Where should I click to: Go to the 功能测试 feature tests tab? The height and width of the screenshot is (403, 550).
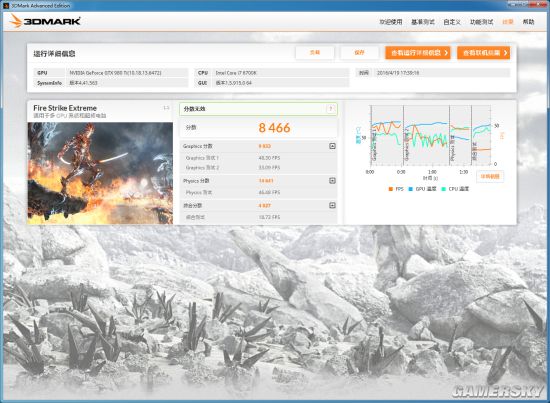[x=482, y=22]
